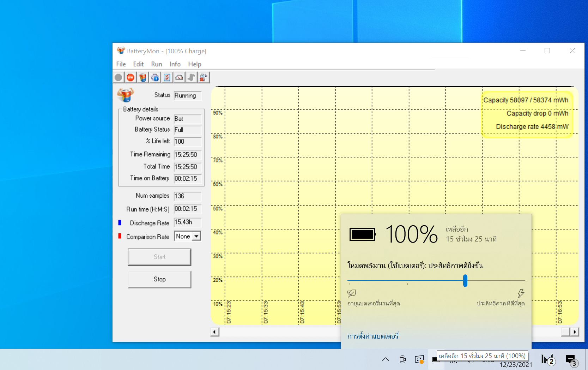
Task: Open the Run menu
Action: (156, 64)
